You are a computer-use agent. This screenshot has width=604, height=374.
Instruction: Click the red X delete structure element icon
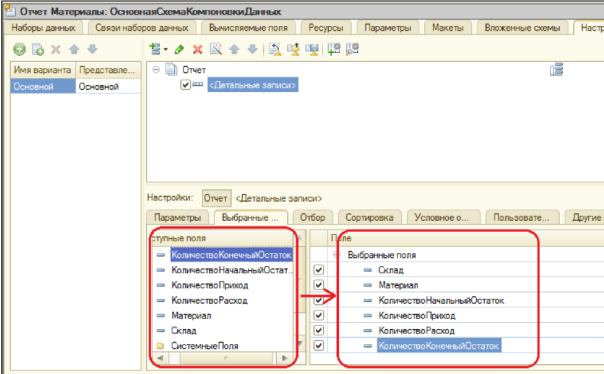tap(198, 49)
